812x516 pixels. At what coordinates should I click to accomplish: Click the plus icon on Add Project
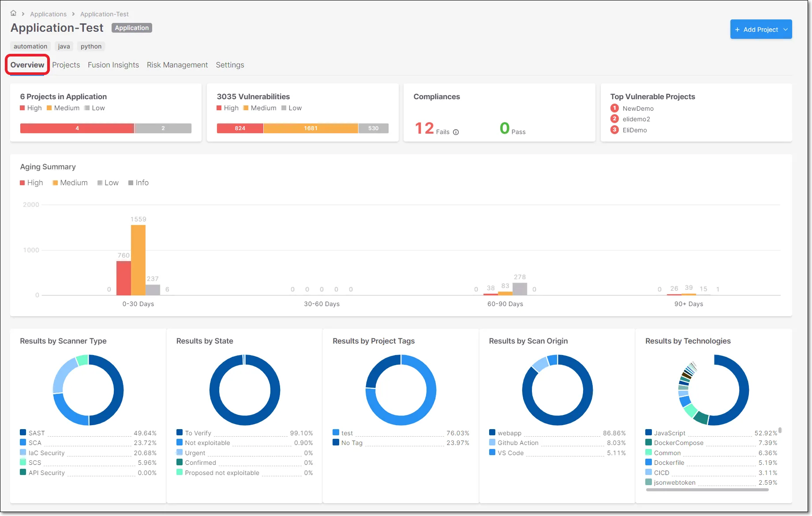pyautogui.click(x=738, y=29)
